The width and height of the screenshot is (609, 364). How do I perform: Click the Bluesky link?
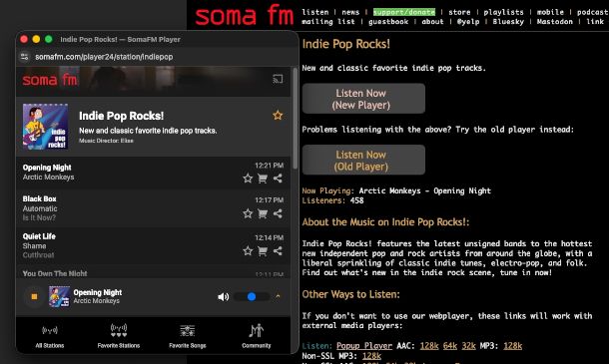click(508, 22)
